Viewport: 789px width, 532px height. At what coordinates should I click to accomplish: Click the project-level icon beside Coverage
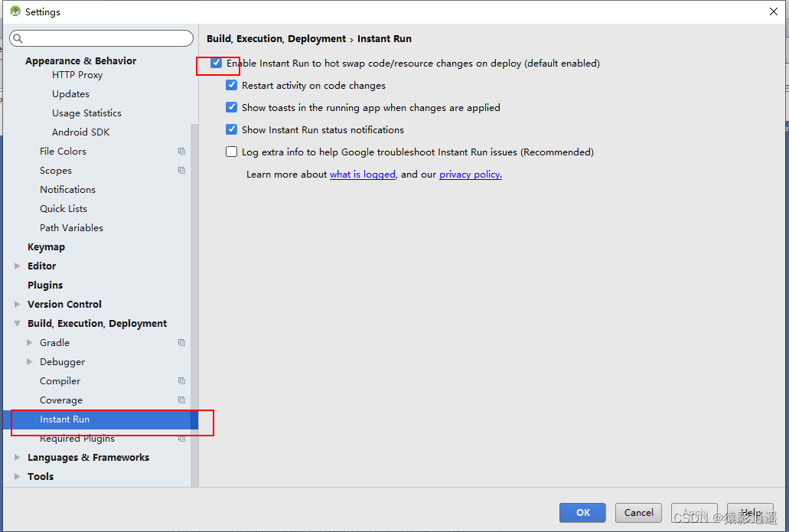click(x=181, y=400)
